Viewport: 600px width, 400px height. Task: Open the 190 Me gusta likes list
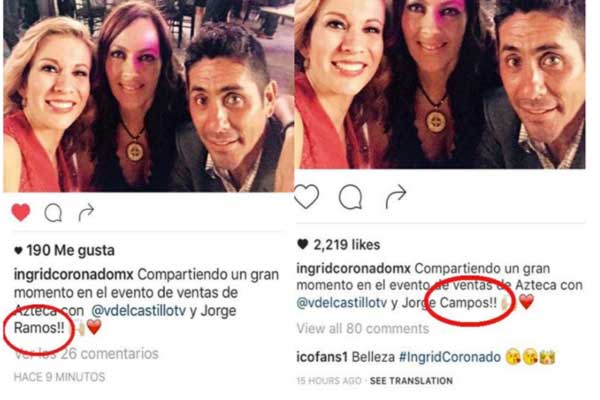point(64,250)
